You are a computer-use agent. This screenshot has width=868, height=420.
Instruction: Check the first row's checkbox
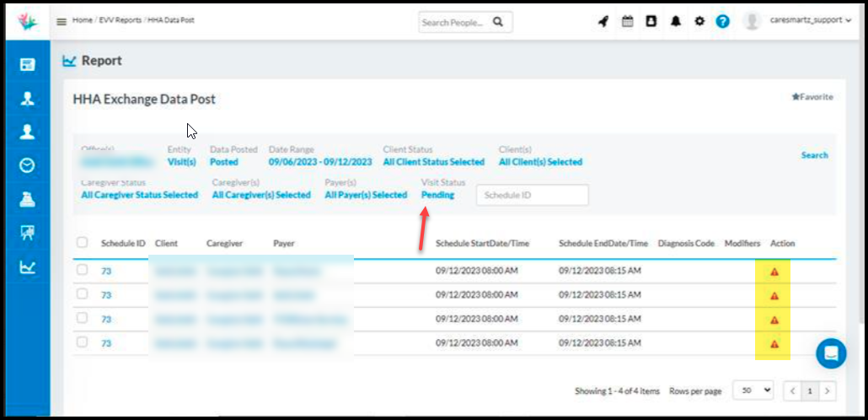[83, 271]
